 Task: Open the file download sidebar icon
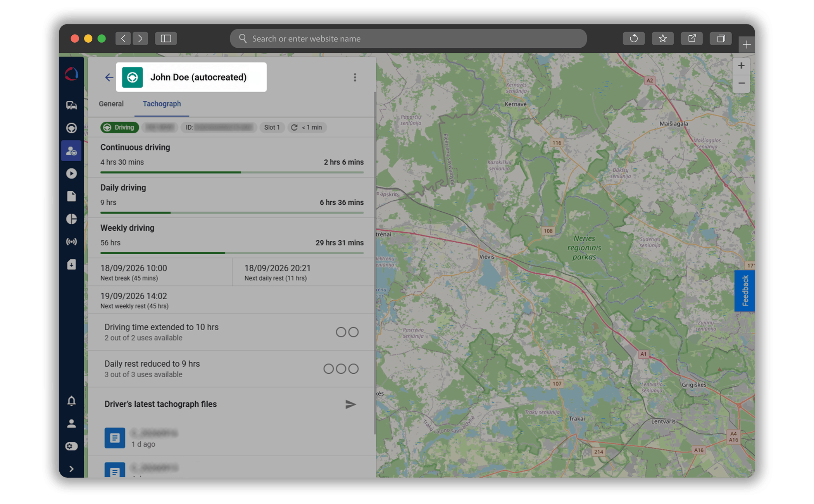click(x=71, y=264)
